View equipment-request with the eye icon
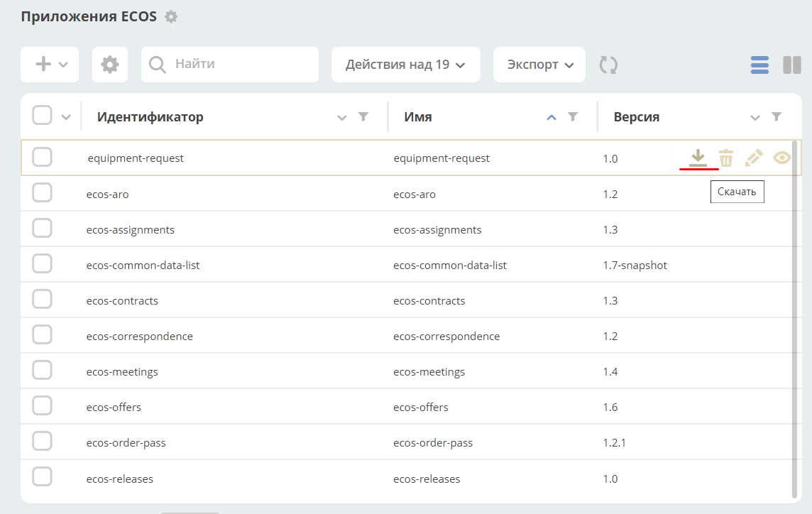 tap(782, 158)
